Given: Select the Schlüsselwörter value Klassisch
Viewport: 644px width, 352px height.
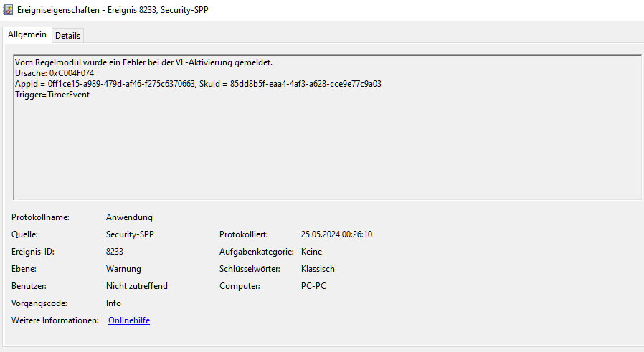Looking at the screenshot, I should [x=318, y=269].
